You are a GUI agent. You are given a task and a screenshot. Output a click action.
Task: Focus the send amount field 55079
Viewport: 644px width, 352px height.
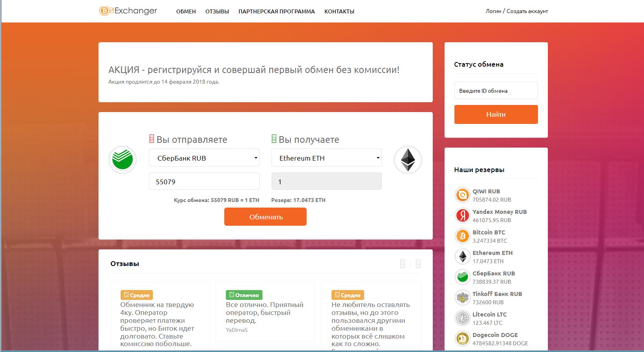tap(204, 182)
